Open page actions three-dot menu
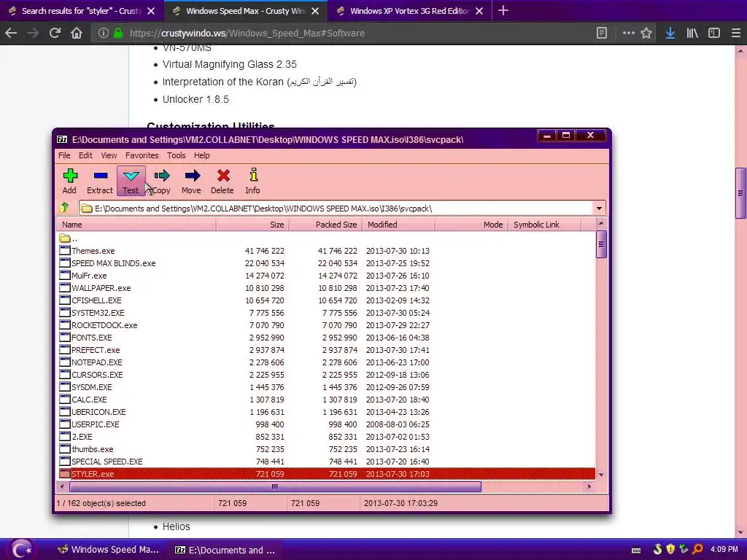The width and height of the screenshot is (747, 560). 628,33
